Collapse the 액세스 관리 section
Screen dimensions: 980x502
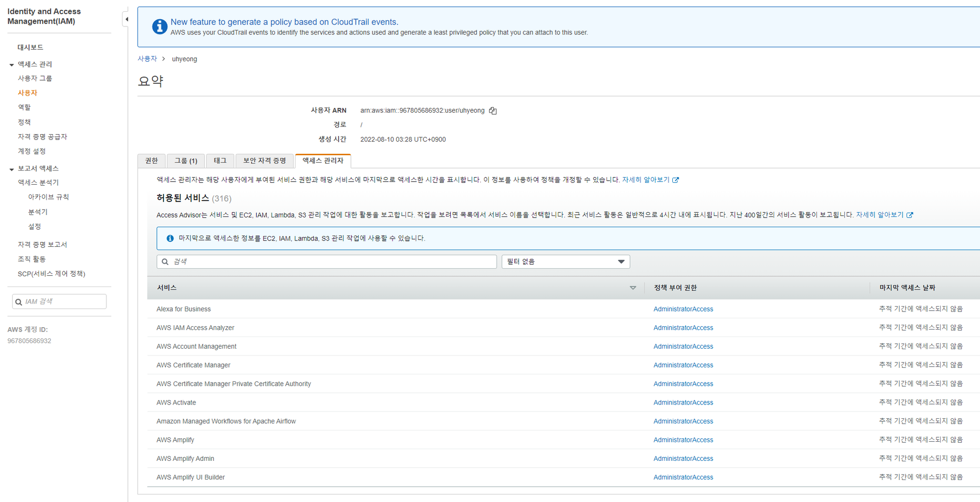(12, 65)
